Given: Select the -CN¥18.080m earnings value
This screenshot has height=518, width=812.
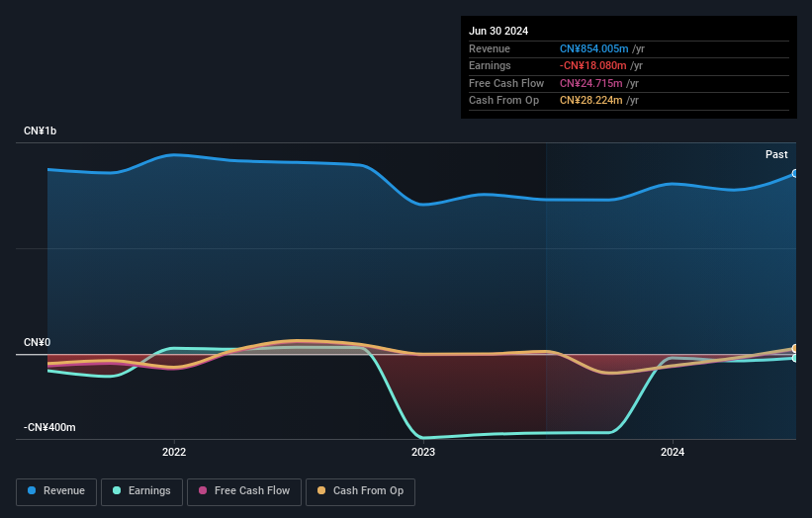Looking at the screenshot, I should tap(593, 65).
